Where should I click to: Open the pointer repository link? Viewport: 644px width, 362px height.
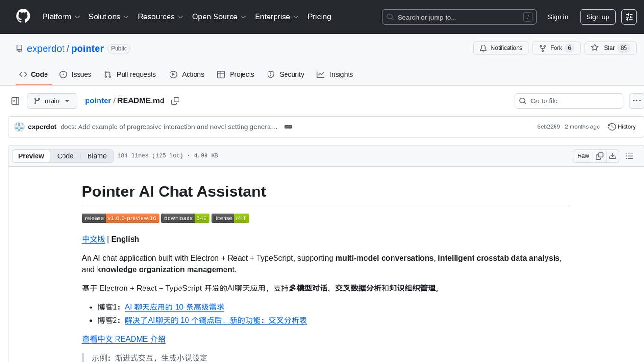(x=88, y=48)
